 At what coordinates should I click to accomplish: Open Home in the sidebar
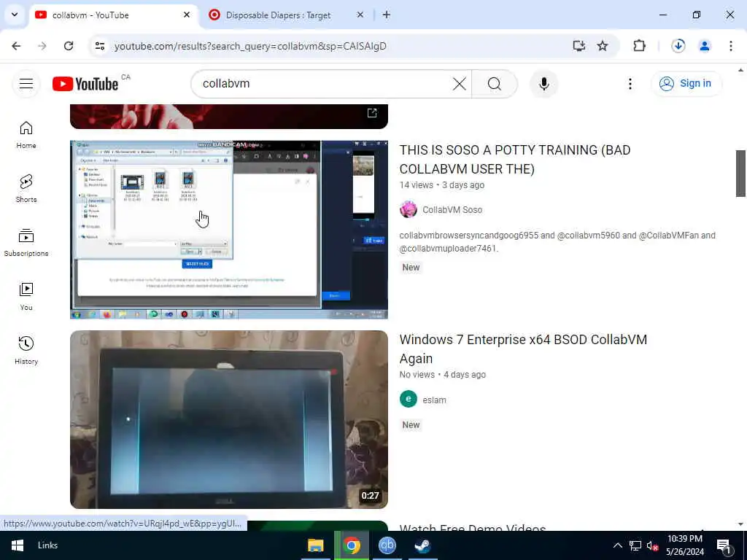pos(26,135)
